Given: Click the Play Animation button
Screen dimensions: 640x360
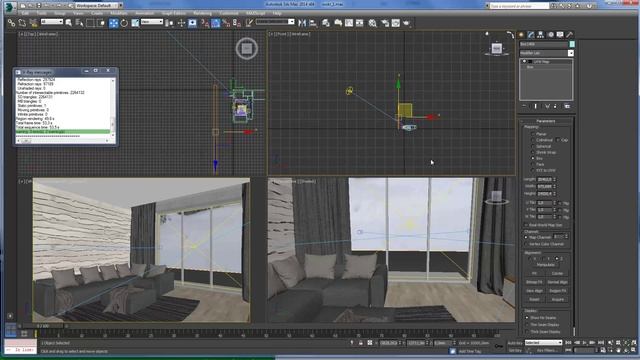Looking at the screenshot, I should tap(584, 343).
